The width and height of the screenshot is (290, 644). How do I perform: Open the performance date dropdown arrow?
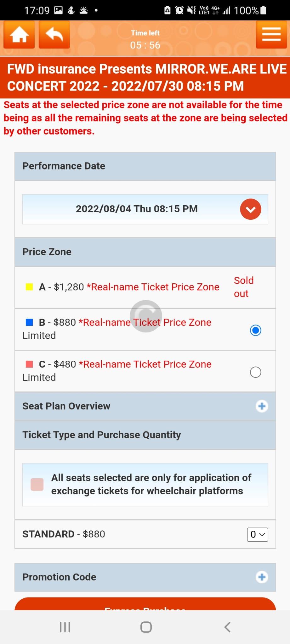pos(251,209)
